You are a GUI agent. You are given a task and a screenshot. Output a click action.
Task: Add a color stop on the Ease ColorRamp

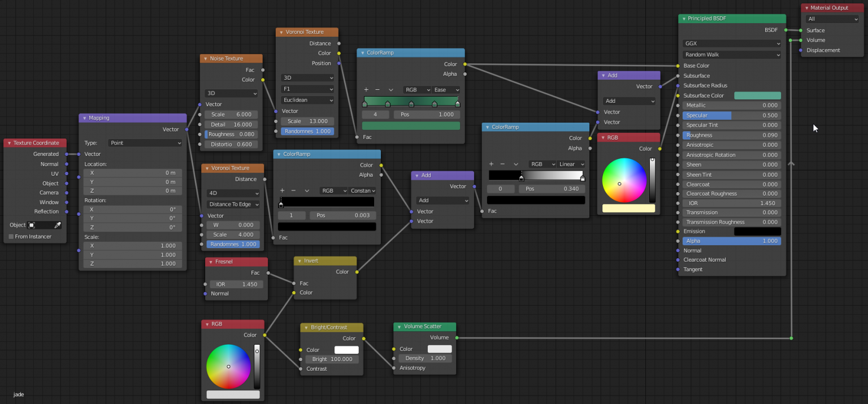[x=365, y=89]
